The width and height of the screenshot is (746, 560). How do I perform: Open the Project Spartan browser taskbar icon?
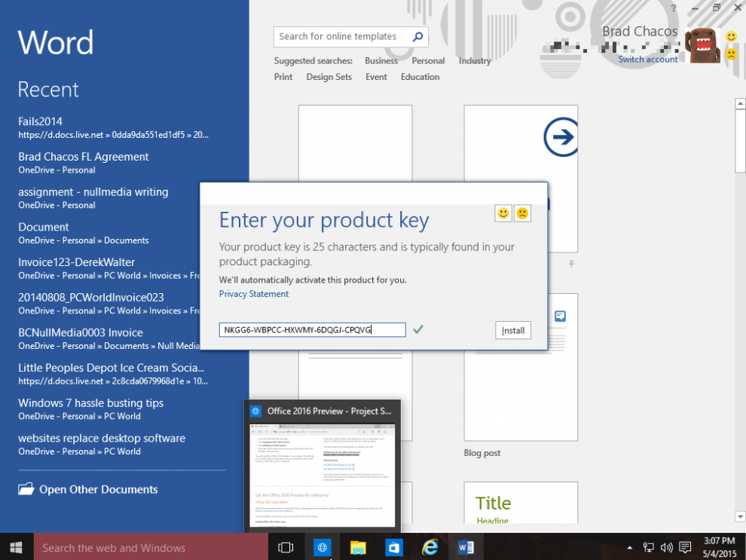[322, 548]
